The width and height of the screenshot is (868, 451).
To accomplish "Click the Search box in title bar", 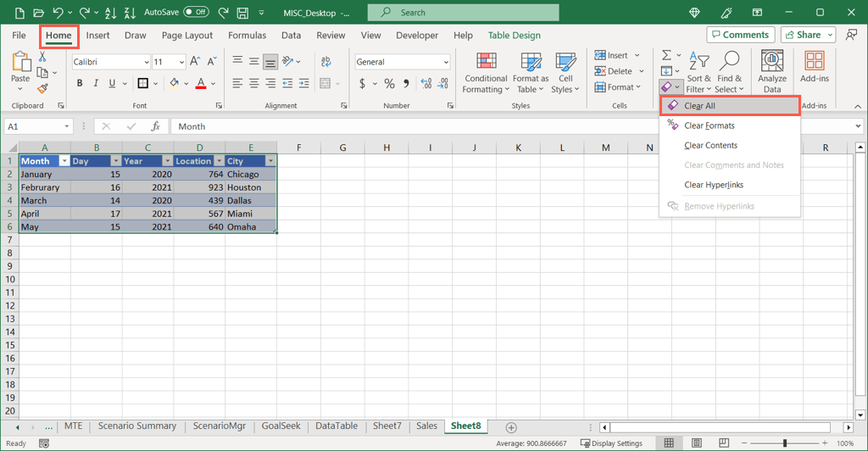I will click(x=463, y=13).
